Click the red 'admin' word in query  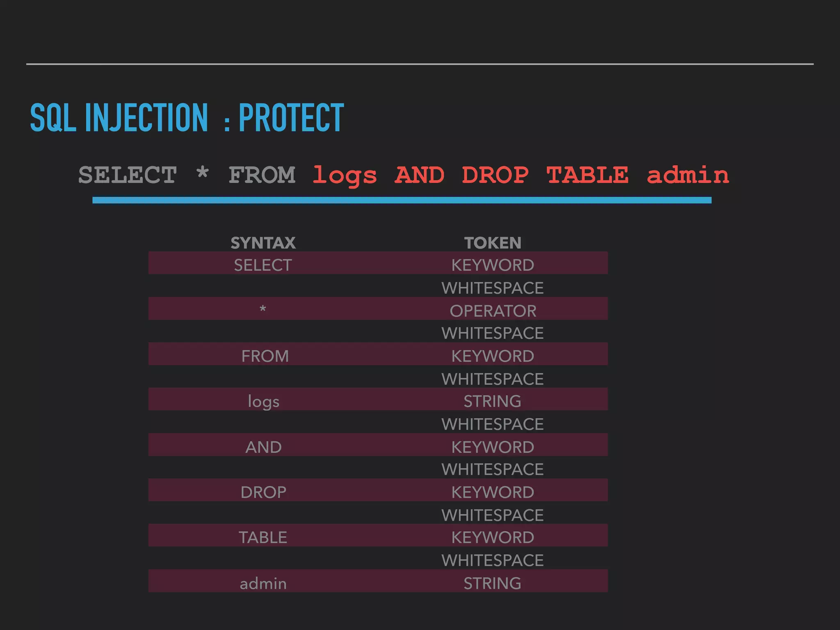(x=688, y=175)
